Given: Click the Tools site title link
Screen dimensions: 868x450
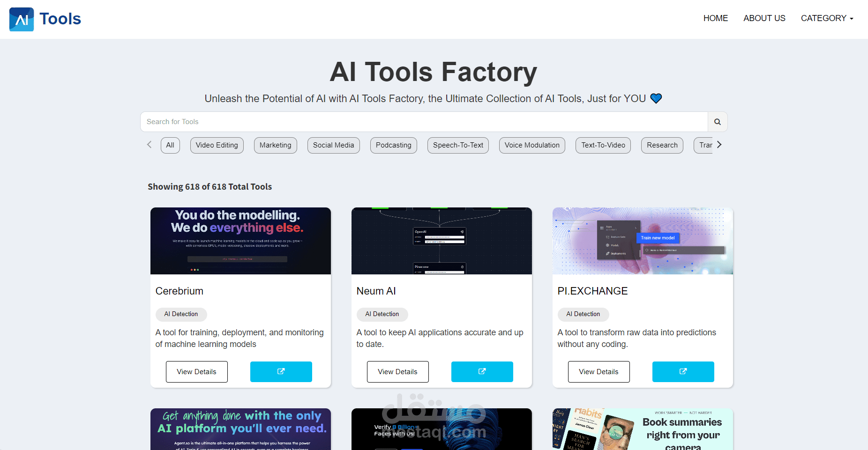Looking at the screenshot, I should (60, 19).
